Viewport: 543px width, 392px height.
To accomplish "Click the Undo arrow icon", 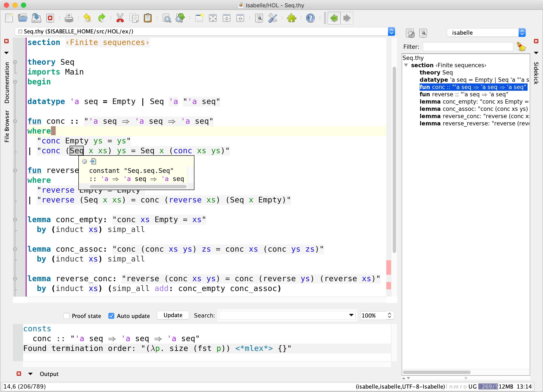I will click(87, 18).
